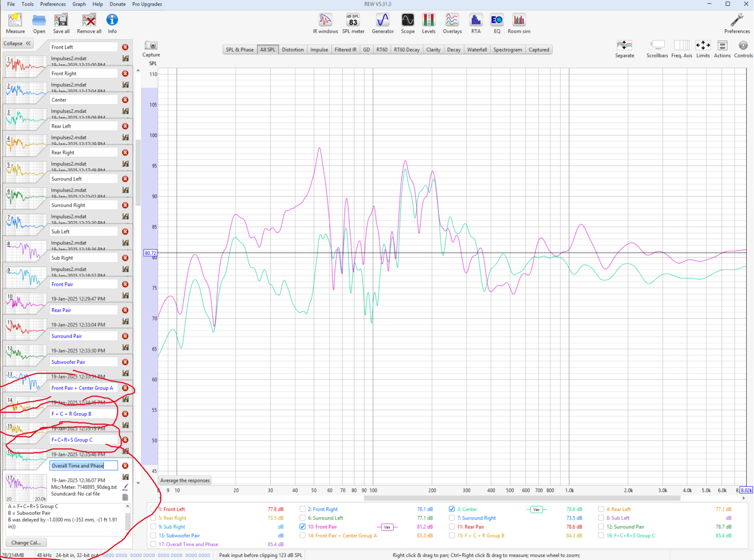
Task: Click the horizontal graph scrollbar thumb
Action: tap(522, 498)
